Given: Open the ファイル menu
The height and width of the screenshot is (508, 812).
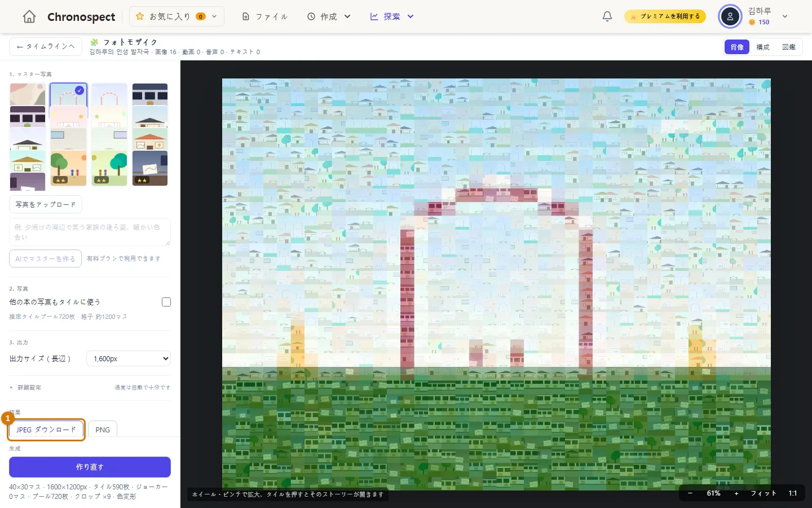Looking at the screenshot, I should pos(265,17).
